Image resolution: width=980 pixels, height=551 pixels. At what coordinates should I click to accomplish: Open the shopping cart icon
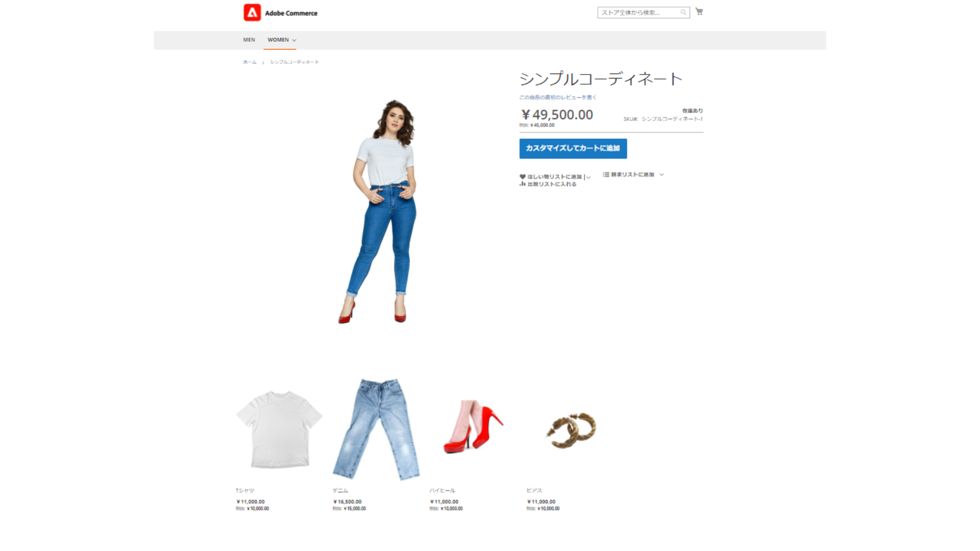click(x=699, y=11)
